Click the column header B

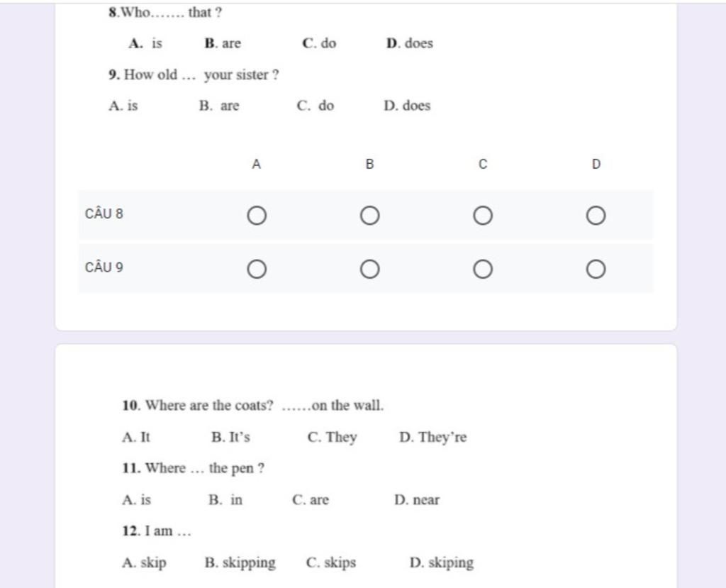pyautogui.click(x=369, y=164)
